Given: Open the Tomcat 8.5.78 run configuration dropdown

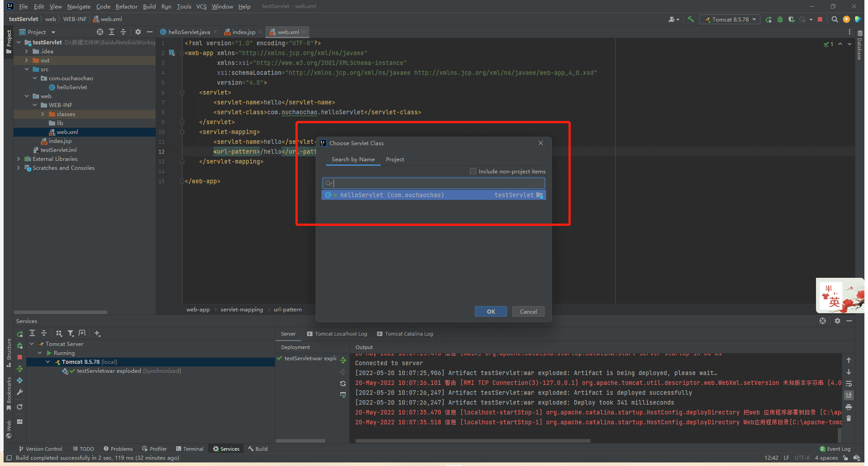Looking at the screenshot, I should pos(731,19).
